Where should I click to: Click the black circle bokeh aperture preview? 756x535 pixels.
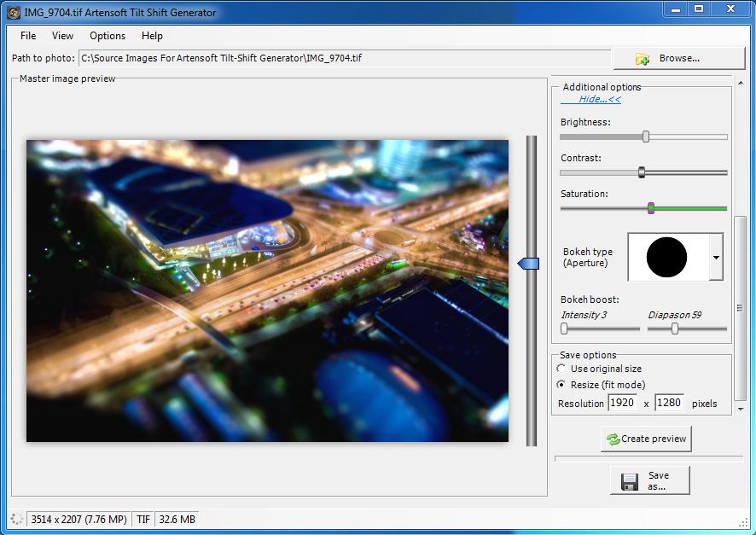pos(666,257)
